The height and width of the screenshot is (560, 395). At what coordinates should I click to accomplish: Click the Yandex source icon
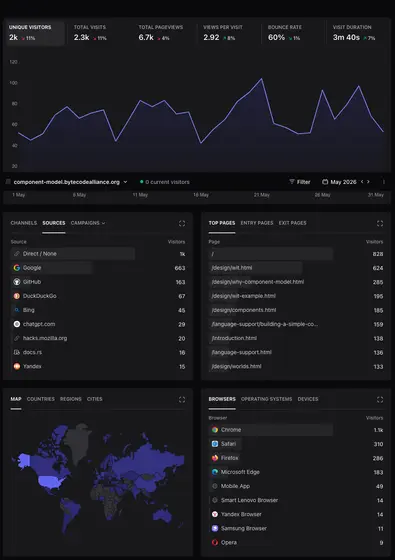point(17,366)
